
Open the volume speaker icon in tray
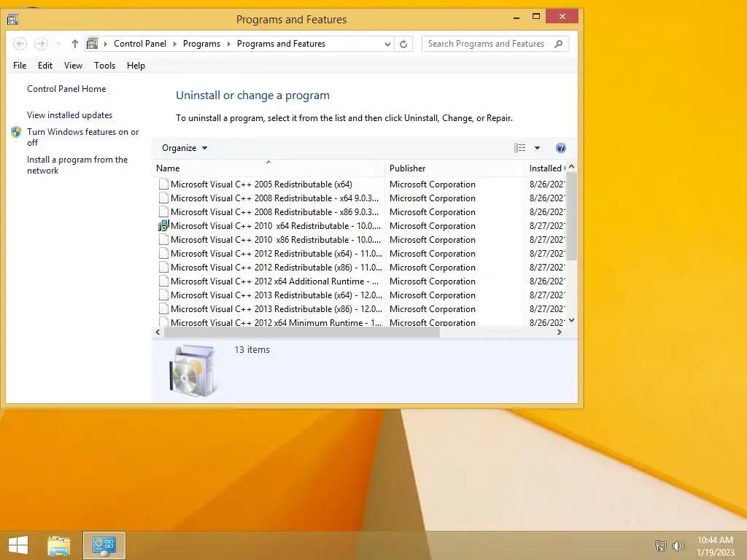(678, 545)
